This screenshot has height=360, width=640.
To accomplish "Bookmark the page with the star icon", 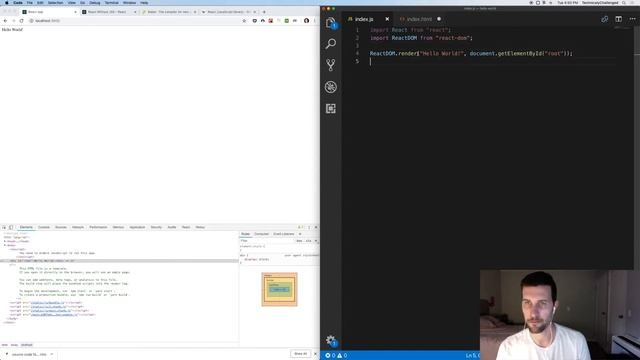I will tap(244, 21).
